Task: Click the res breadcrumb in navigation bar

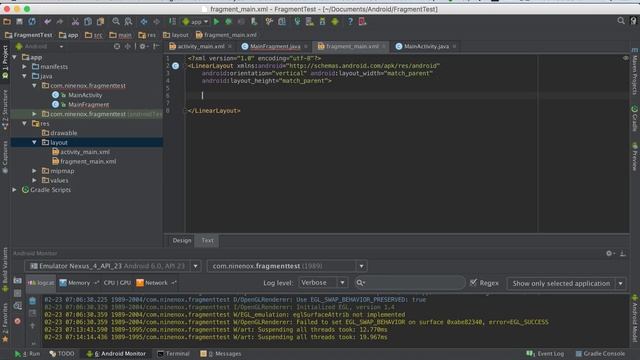Action: 147,35
